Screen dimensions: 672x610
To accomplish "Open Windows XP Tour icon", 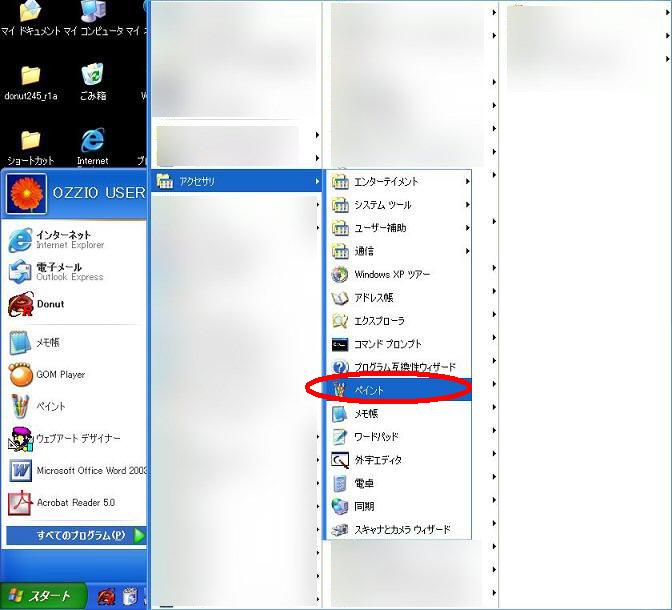I will (340, 274).
